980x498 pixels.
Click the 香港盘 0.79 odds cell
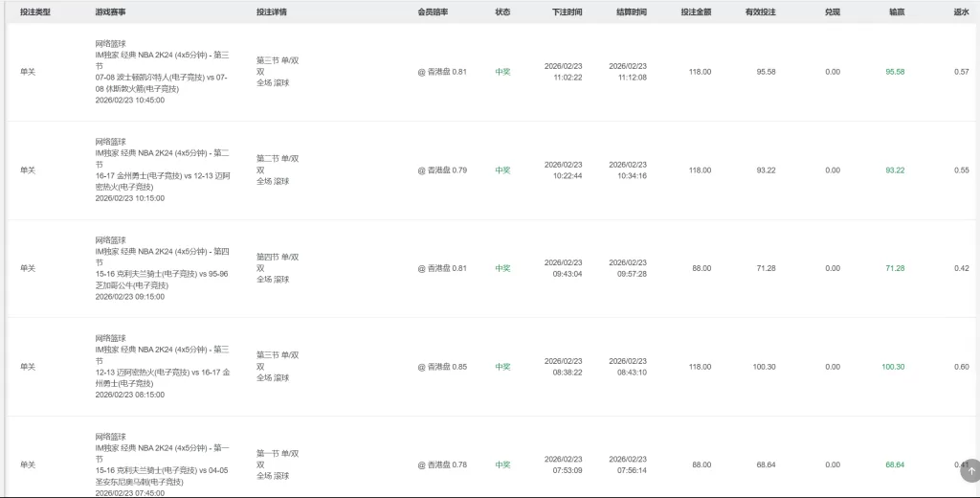click(442, 170)
